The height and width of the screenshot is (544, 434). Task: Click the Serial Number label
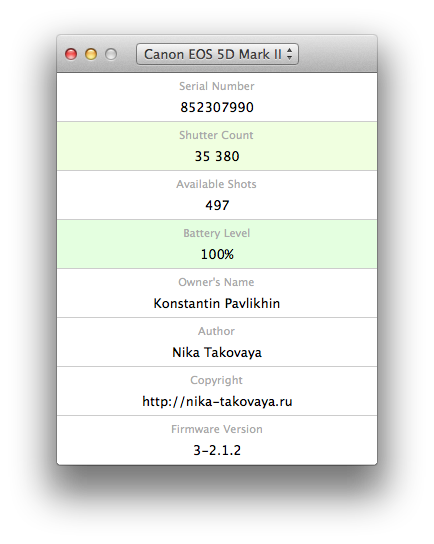click(217, 86)
